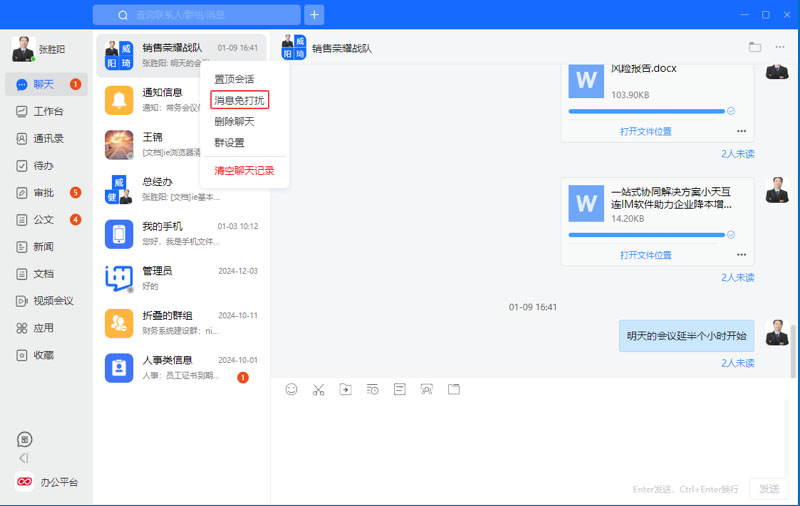This screenshot has height=506, width=800.
Task: Open ellipsis menu on 风险报告.docx file card
Action: 741,131
